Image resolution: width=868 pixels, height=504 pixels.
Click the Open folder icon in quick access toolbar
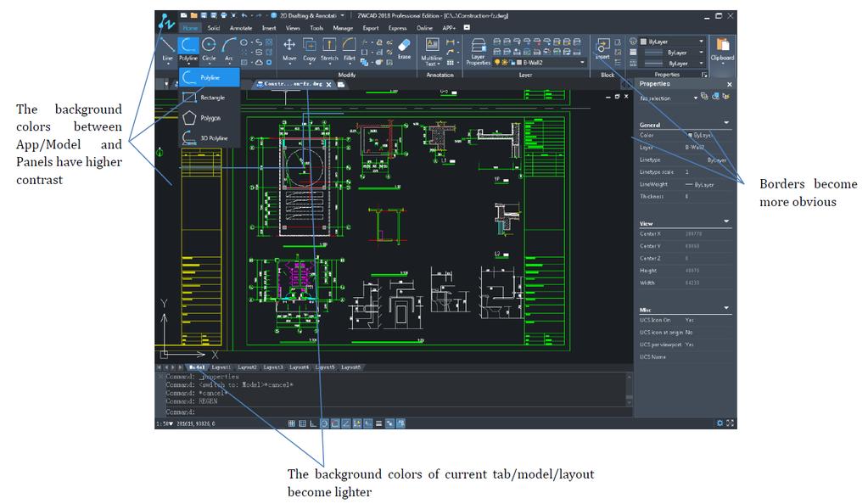tap(193, 15)
